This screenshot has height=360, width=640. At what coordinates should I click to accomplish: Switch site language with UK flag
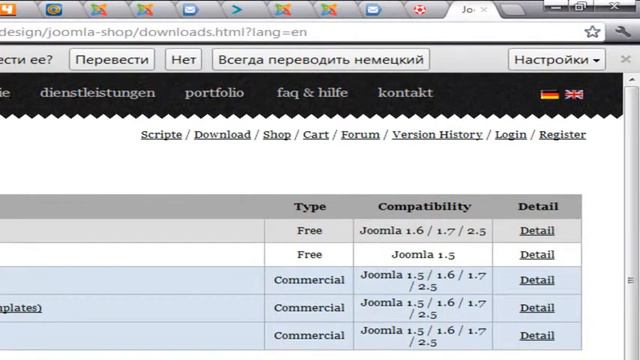point(574,95)
